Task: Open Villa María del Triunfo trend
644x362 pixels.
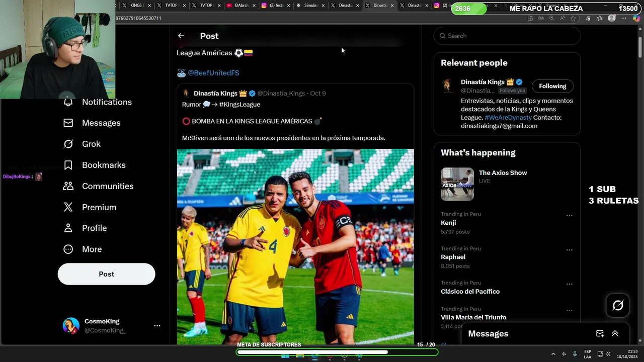Action: (473, 317)
